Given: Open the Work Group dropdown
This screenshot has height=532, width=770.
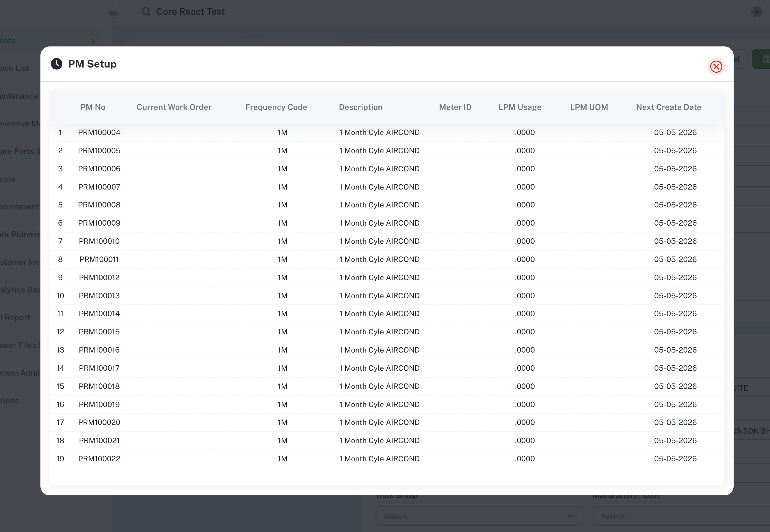Looking at the screenshot, I should tap(479, 516).
